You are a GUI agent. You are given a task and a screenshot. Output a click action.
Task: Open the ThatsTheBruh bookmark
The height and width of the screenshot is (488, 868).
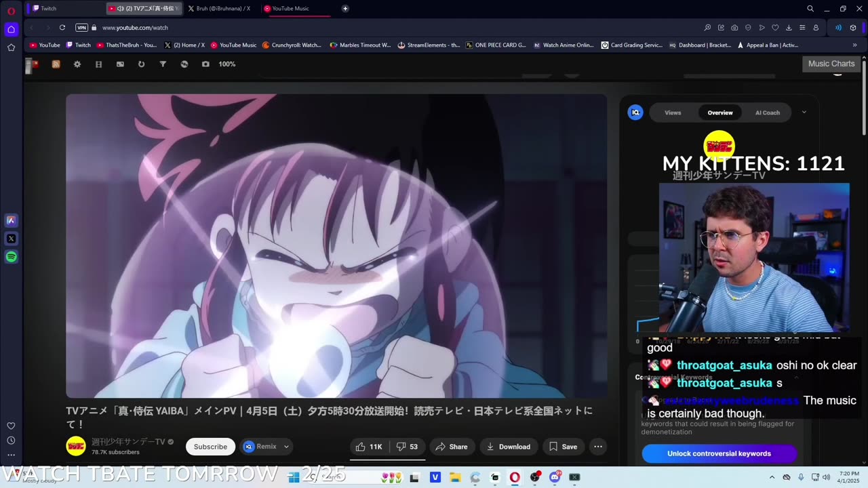(127, 45)
